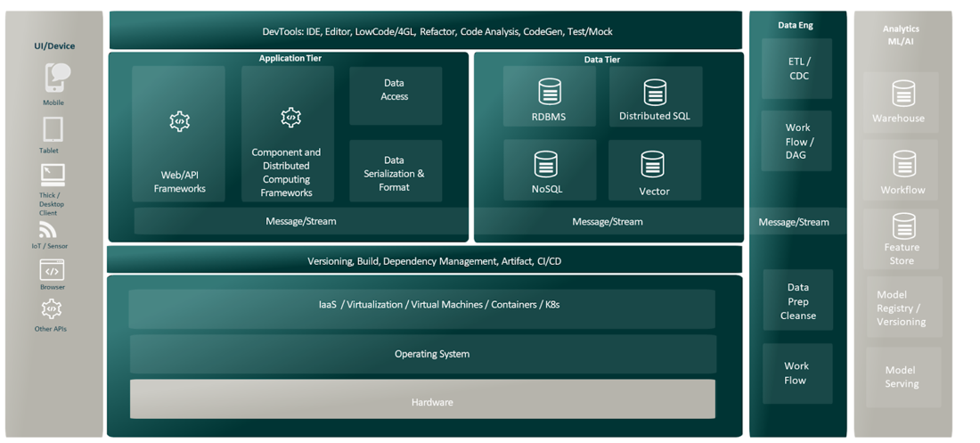Image resolution: width=980 pixels, height=443 pixels.
Task: Click the Web/API Frameworks gear icon
Action: pyautogui.click(x=180, y=121)
